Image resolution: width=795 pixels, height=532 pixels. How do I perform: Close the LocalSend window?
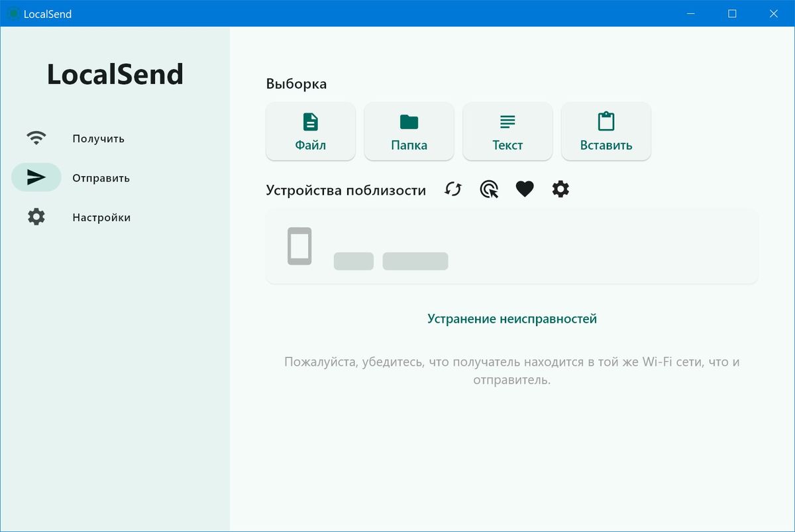773,13
